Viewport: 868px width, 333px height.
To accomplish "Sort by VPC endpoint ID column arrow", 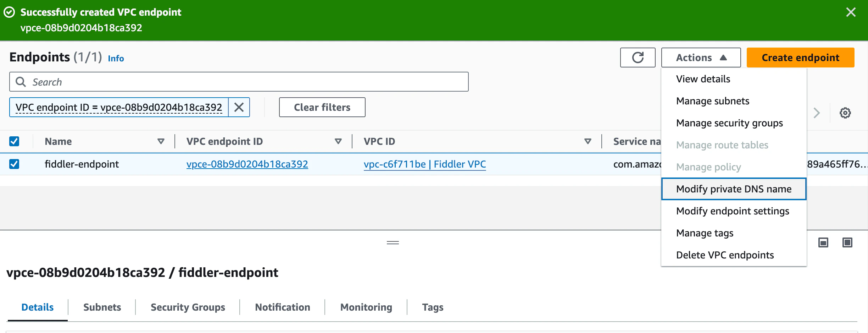I will coord(338,141).
